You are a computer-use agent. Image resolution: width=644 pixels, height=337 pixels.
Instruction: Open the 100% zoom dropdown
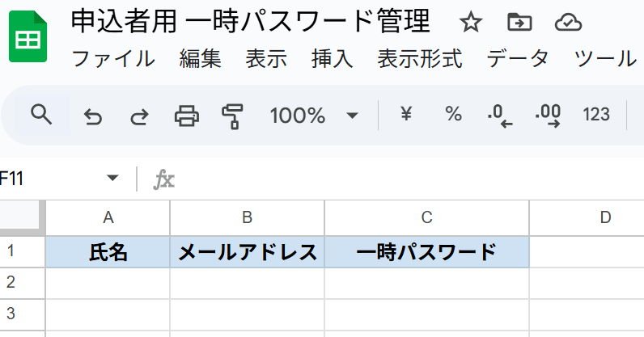[314, 116]
